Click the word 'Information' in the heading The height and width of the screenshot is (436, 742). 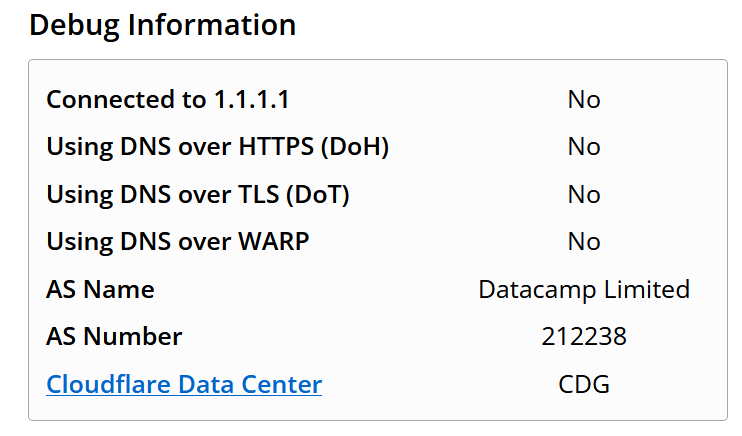pos(212,24)
